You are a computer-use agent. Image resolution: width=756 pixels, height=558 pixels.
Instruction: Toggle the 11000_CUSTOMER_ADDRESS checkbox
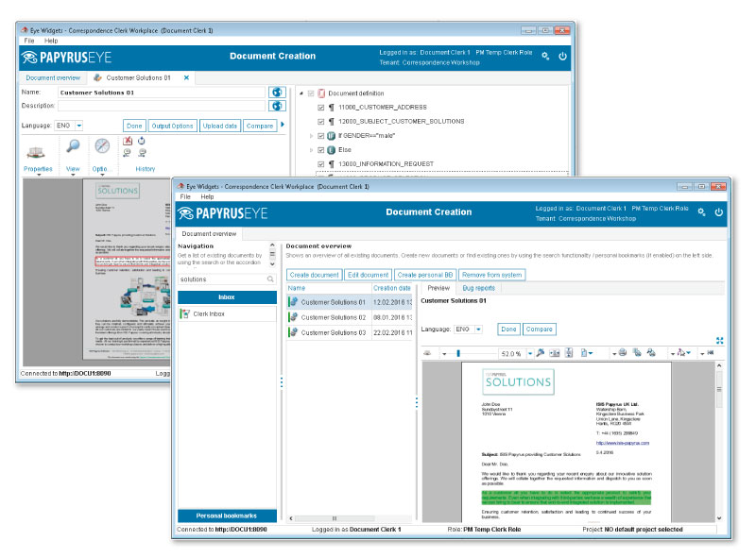(x=320, y=108)
